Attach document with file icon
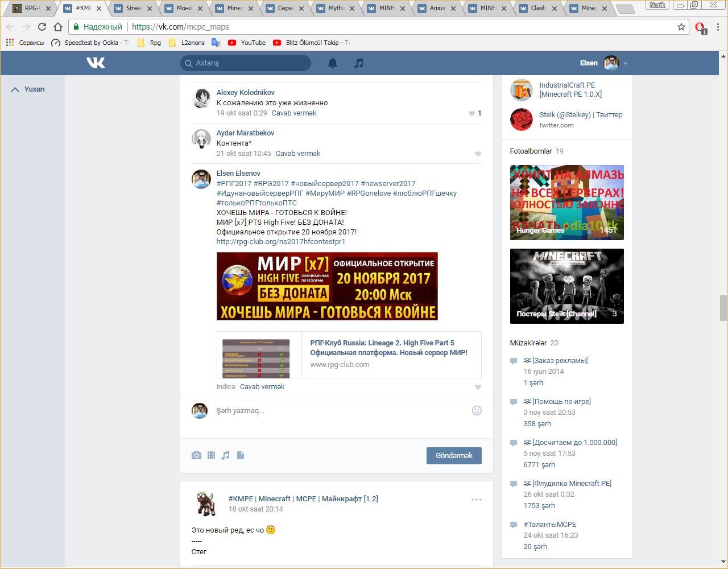Image resolution: width=728 pixels, height=569 pixels. [x=241, y=455]
